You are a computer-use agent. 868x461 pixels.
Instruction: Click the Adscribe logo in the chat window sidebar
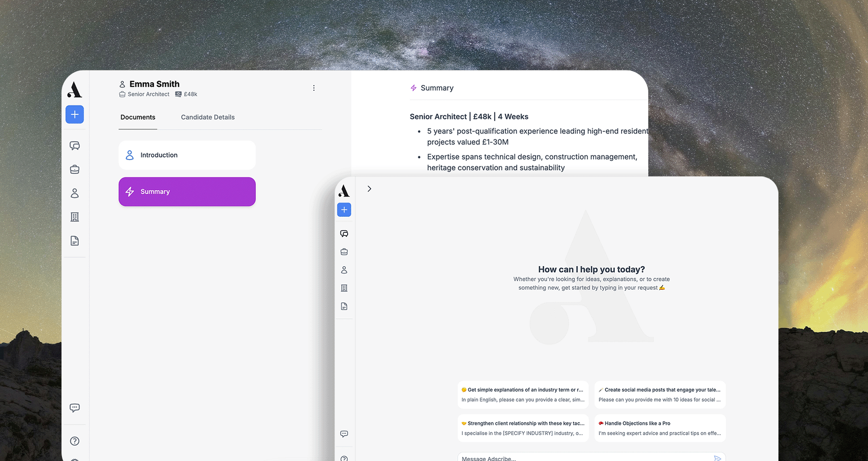pos(344,191)
